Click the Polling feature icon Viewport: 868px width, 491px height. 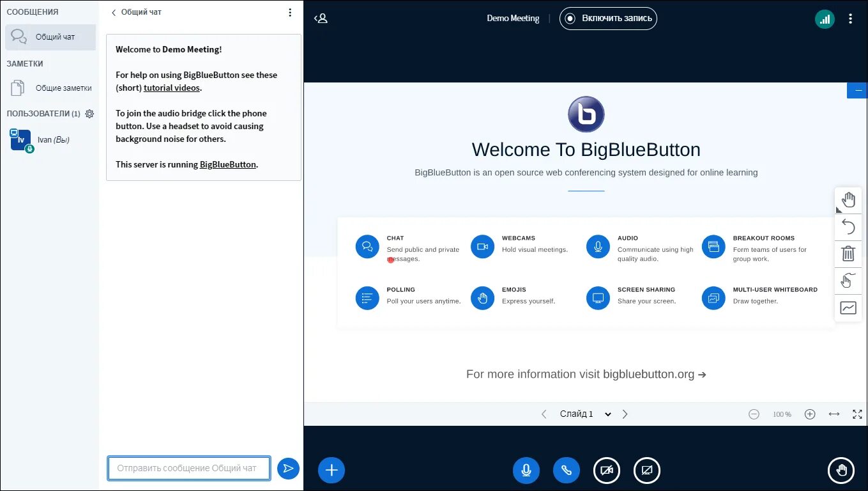coord(367,298)
